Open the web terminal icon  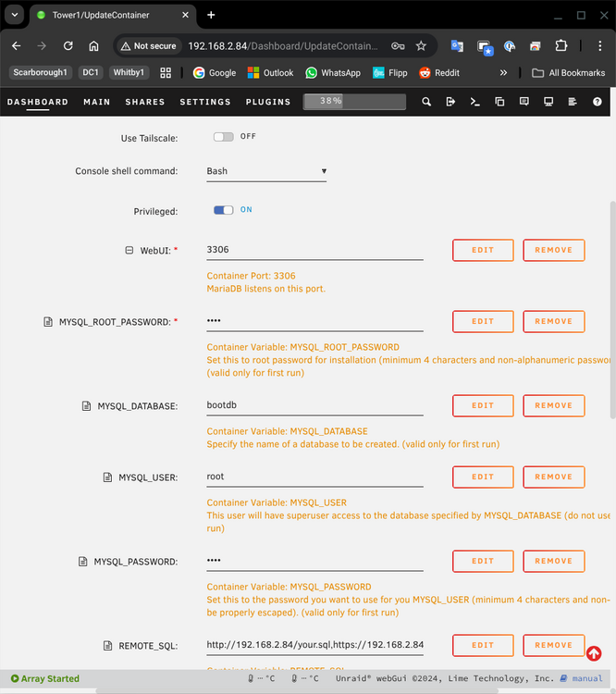tap(474, 102)
